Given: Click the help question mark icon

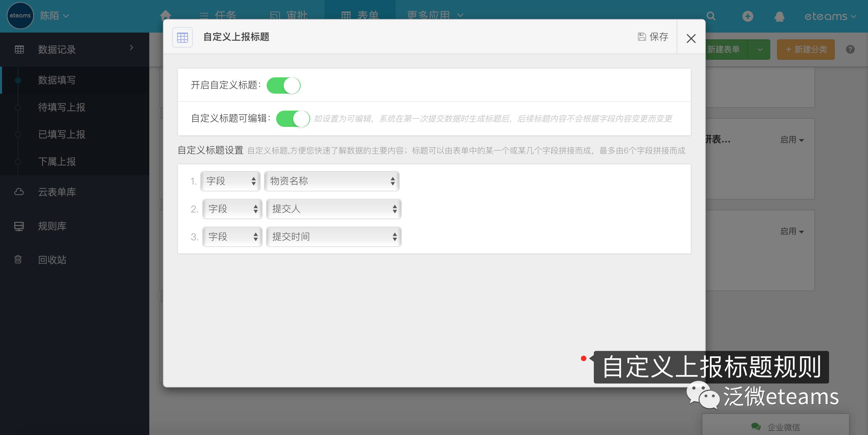Looking at the screenshot, I should click(850, 50).
